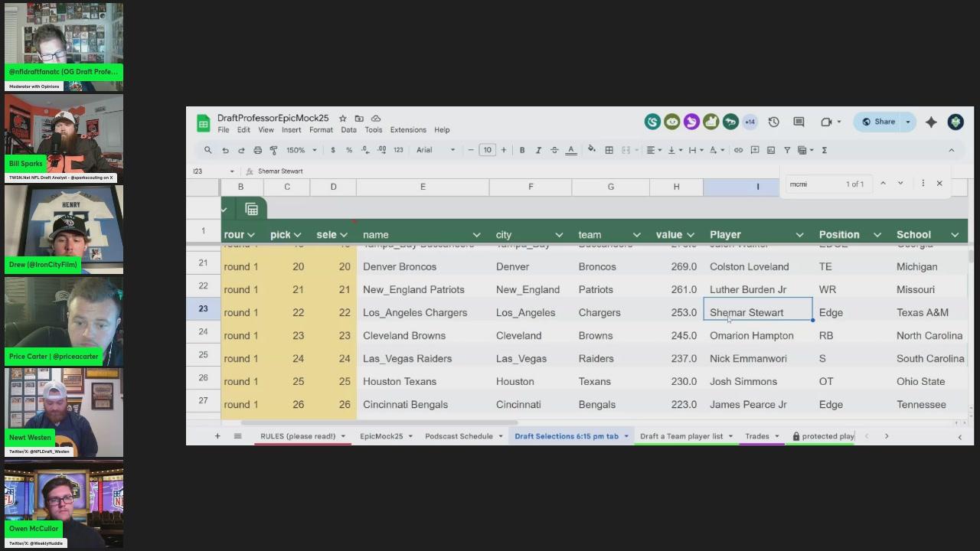Screen dimensions: 980x551
Task: Open the comments panel icon
Action: click(799, 122)
